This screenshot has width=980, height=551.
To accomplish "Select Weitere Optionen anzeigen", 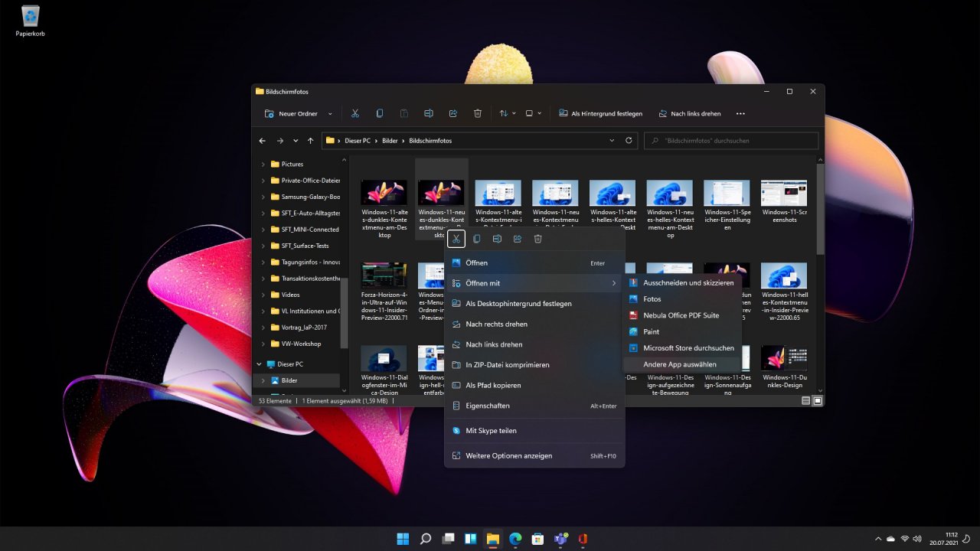I will 534,455.
